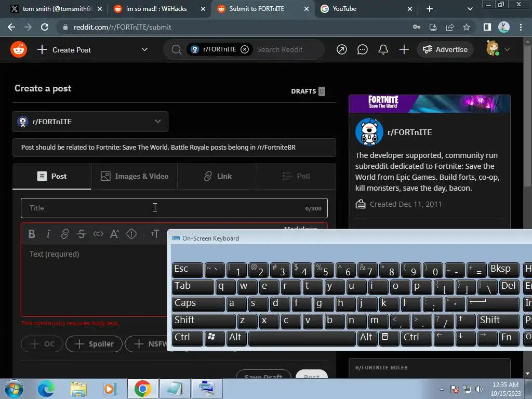The image size is (532, 399).
Task: Toggle Fn key on On-Screen Keyboard
Action: pyautogui.click(x=509, y=338)
